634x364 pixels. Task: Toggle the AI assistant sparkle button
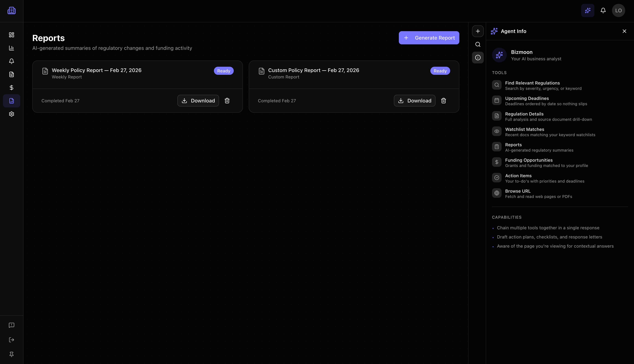(x=587, y=10)
